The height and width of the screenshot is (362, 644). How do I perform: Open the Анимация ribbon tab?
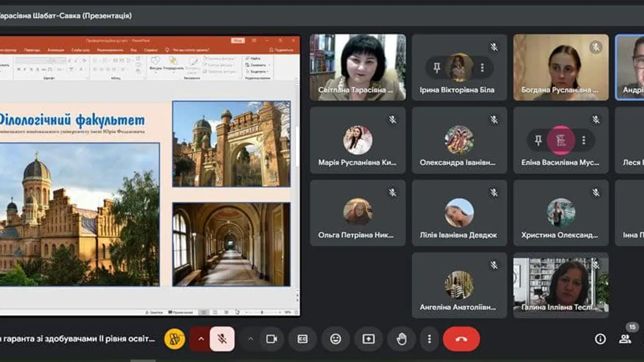[56, 50]
